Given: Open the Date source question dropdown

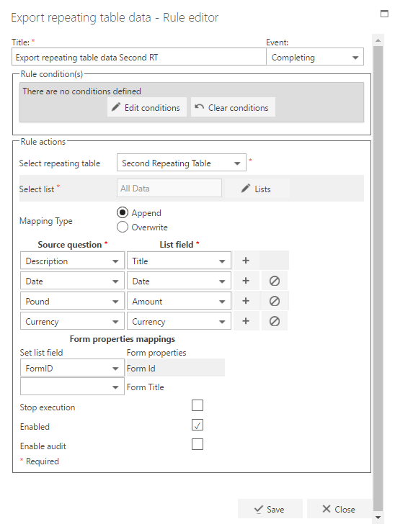Looking at the screenshot, I should pyautogui.click(x=72, y=281).
